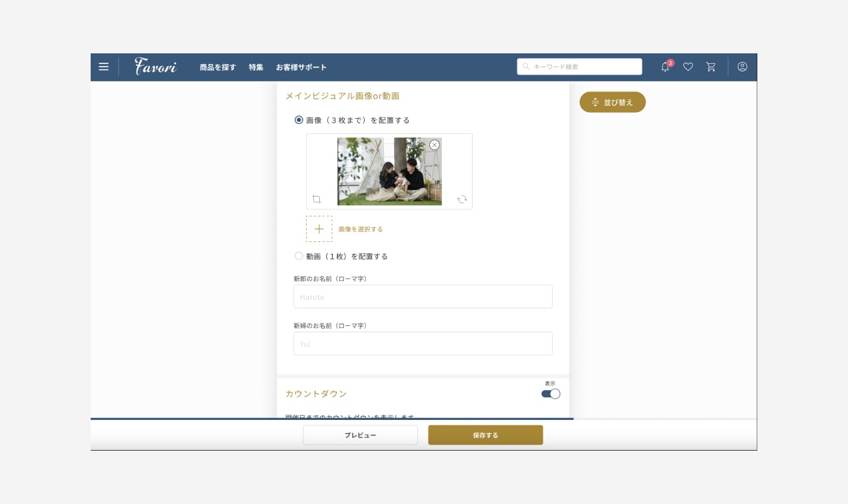Click the rotate/replace image icon
Viewport: 848px width, 504px height.
pyautogui.click(x=462, y=199)
